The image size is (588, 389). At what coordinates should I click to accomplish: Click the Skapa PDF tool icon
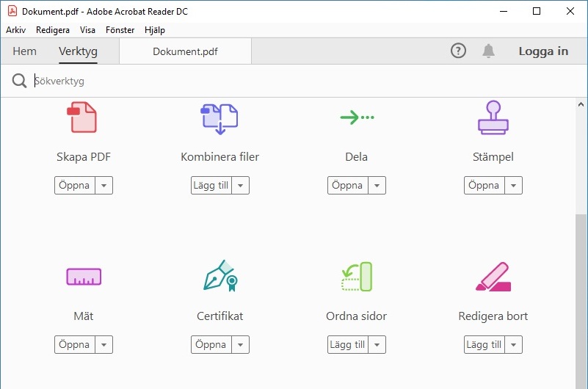point(82,117)
